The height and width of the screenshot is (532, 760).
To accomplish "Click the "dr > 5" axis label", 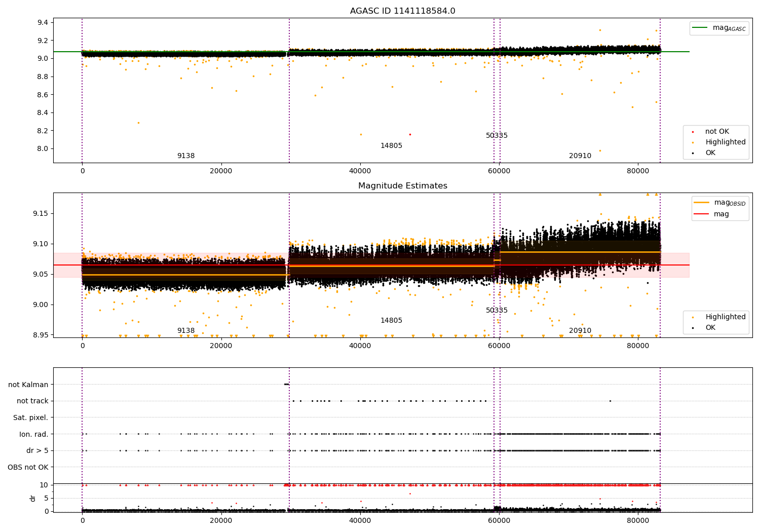I will pos(37,450).
